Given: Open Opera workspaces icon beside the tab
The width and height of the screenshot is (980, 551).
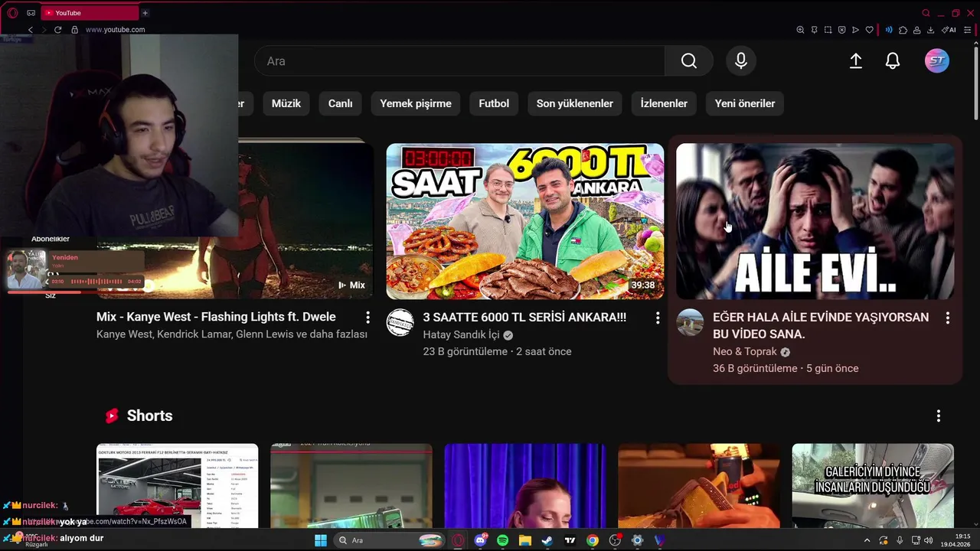Looking at the screenshot, I should (31, 13).
